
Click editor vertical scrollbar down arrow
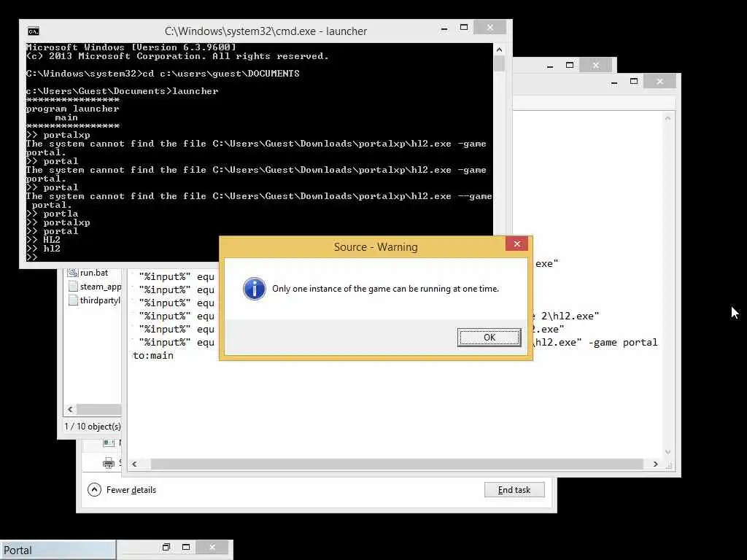tap(668, 452)
